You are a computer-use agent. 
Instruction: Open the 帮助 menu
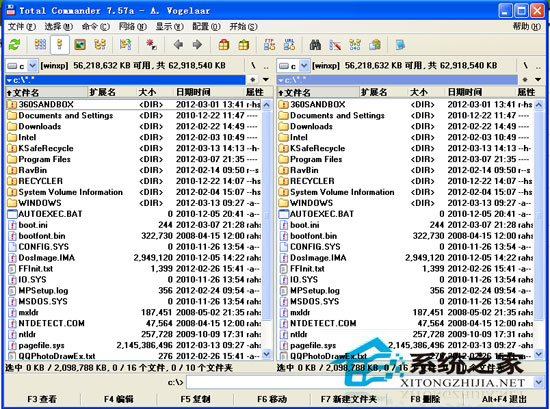(526, 27)
